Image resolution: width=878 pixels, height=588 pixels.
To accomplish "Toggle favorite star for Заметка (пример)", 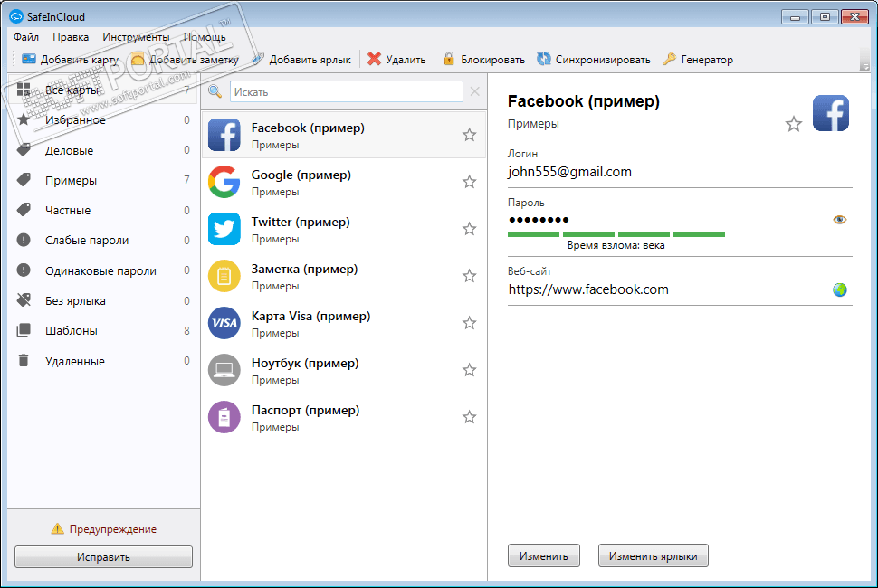I will click(x=469, y=275).
